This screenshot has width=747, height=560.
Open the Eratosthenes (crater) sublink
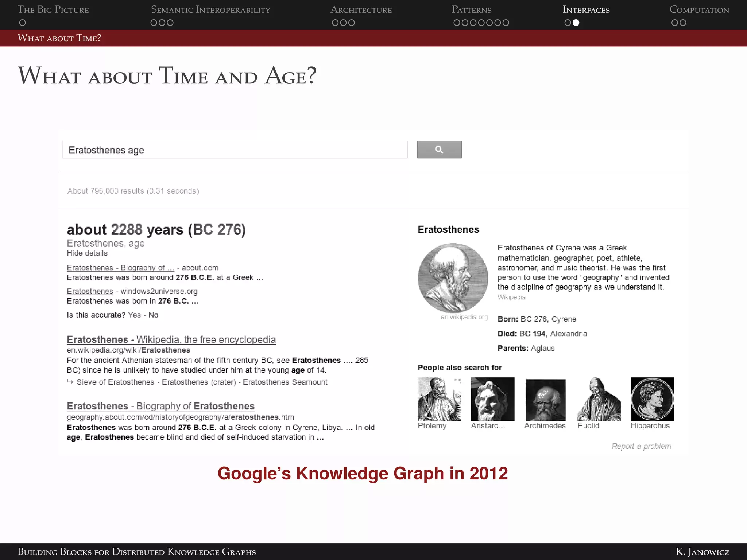199,382
